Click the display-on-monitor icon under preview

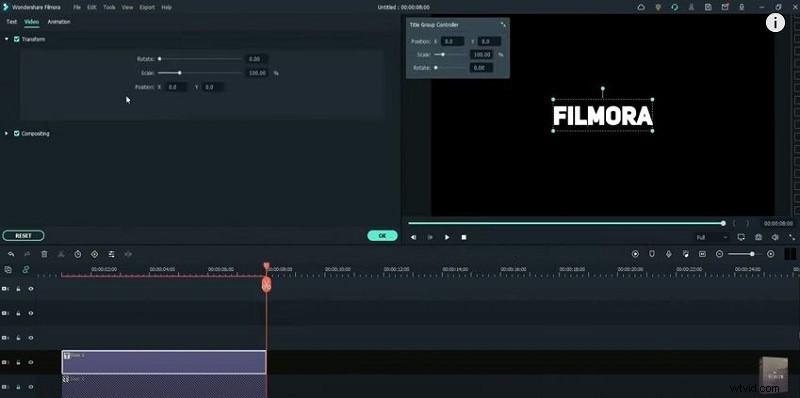(741, 237)
